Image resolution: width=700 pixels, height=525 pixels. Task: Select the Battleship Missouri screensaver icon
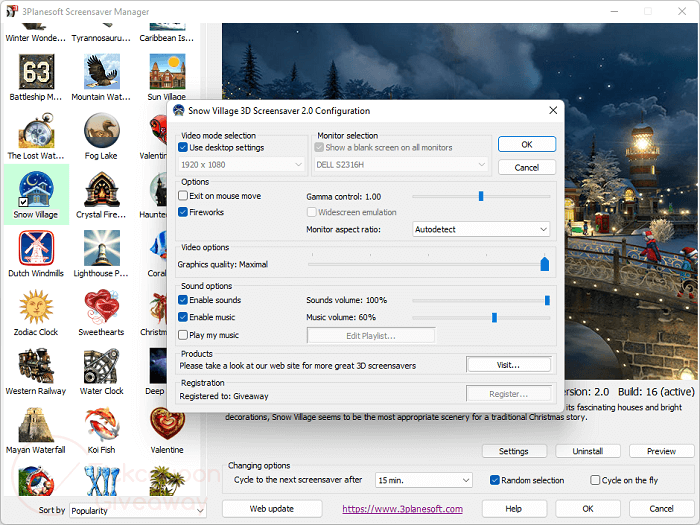tap(36, 71)
